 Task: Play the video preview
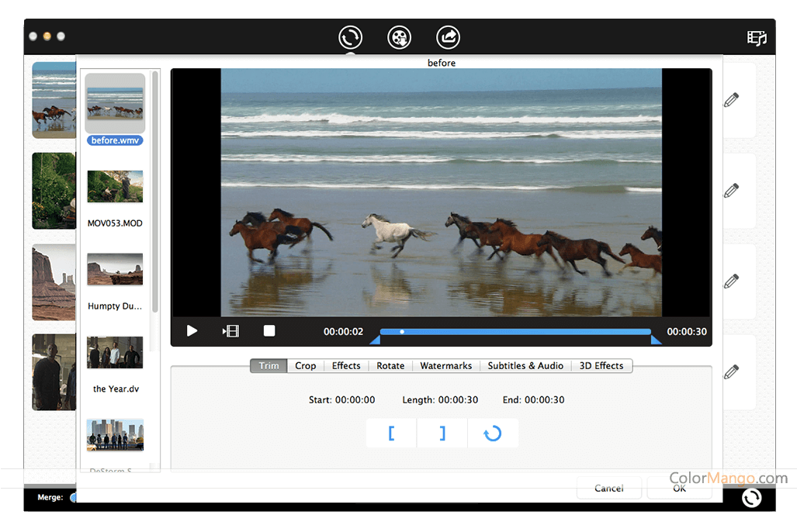click(192, 331)
